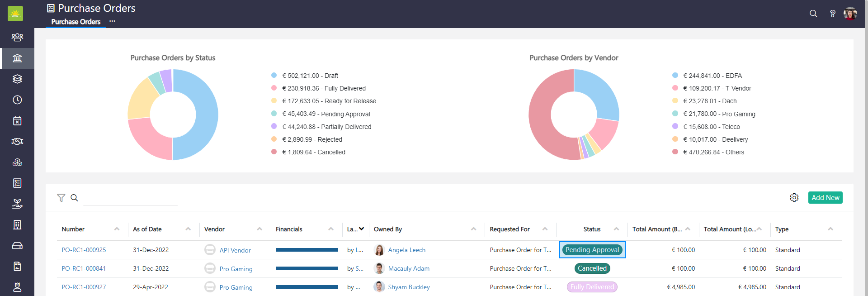Toggle Others legend item in vendor chart
Viewport: 868px width, 296px height.
[713, 152]
